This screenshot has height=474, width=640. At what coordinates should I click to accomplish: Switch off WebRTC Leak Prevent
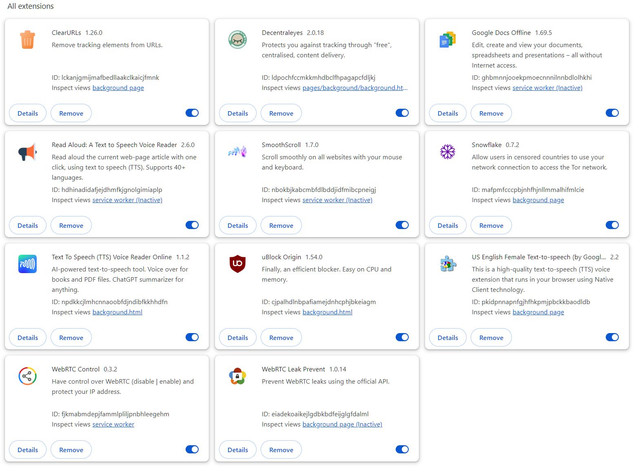click(402, 450)
